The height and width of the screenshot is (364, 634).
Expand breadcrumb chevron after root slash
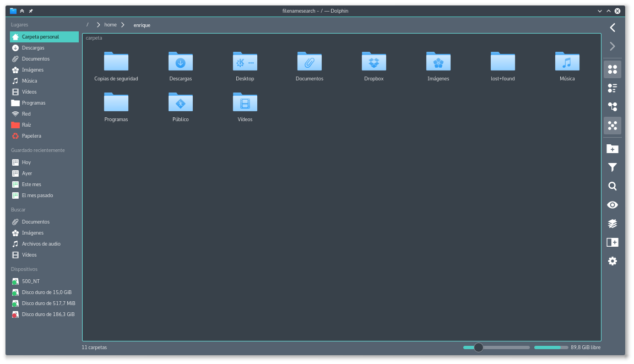98,25
